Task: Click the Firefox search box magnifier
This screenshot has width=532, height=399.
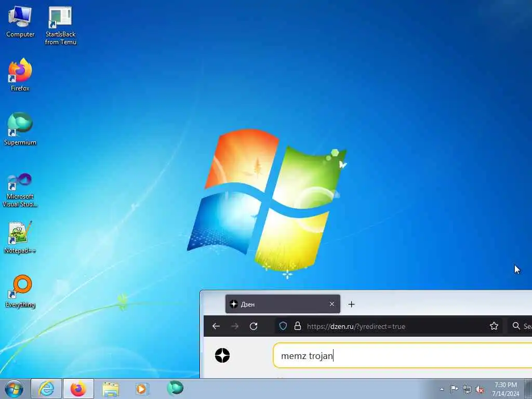Action: 516,326
